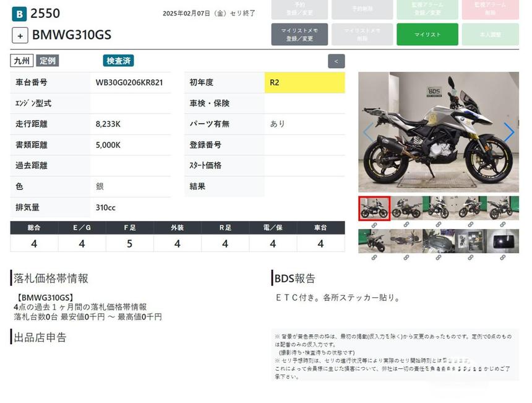532x403 pixels.
Task: Select the red-bordered first motorcycle thumbnail
Action: 374,209
